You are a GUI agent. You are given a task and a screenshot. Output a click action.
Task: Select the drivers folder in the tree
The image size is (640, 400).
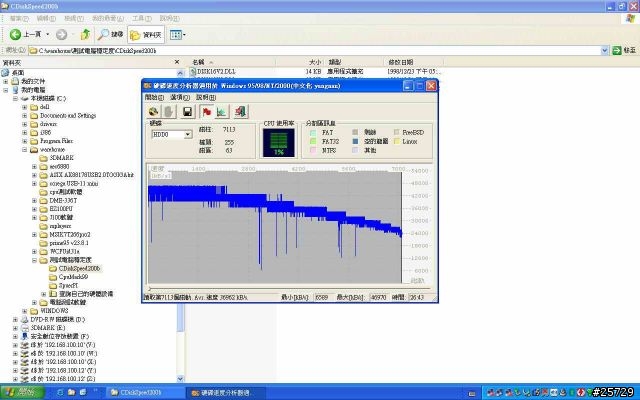click(48, 124)
